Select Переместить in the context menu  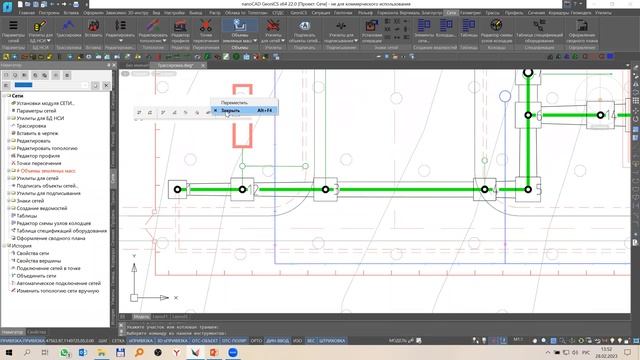pyautogui.click(x=244, y=102)
